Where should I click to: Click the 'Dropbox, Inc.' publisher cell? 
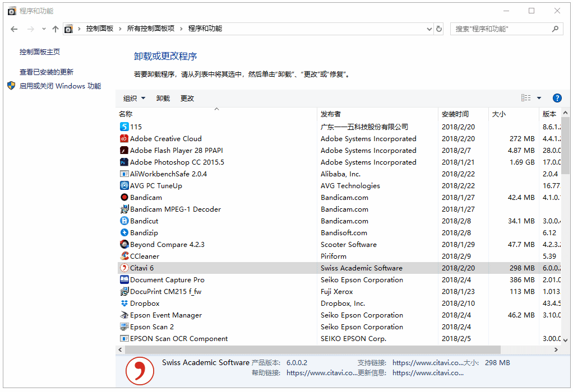pyautogui.click(x=343, y=303)
